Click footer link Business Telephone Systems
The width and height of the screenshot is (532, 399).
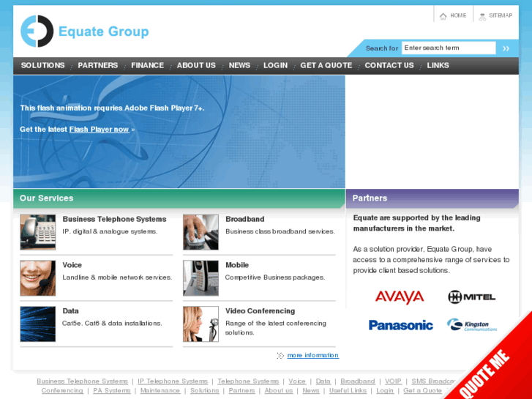(83, 381)
